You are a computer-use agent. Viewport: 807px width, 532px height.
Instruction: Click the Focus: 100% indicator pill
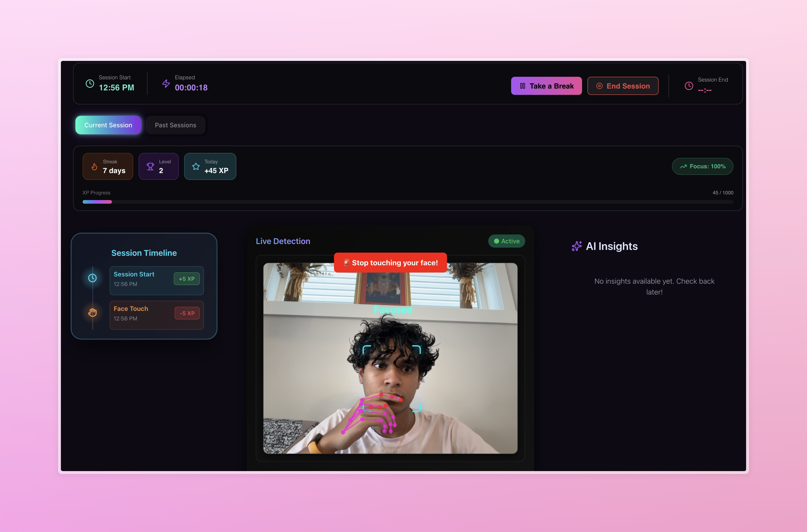tap(702, 167)
